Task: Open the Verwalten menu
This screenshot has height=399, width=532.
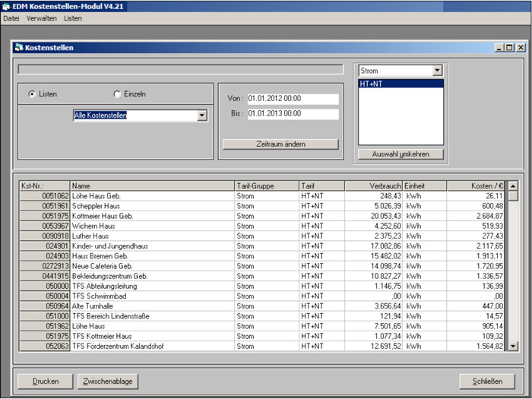Action: click(x=41, y=17)
